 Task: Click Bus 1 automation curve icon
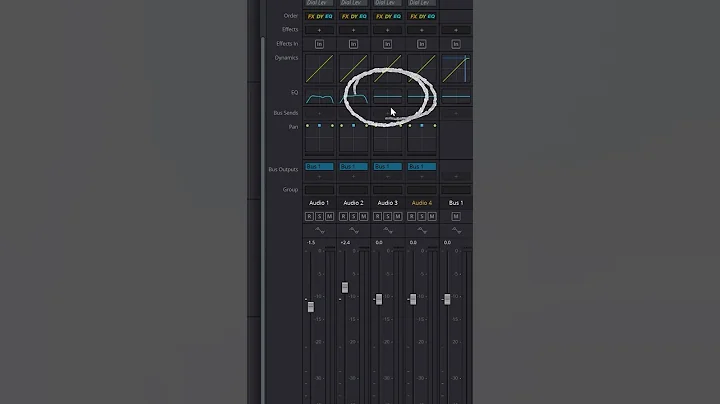[x=456, y=230]
